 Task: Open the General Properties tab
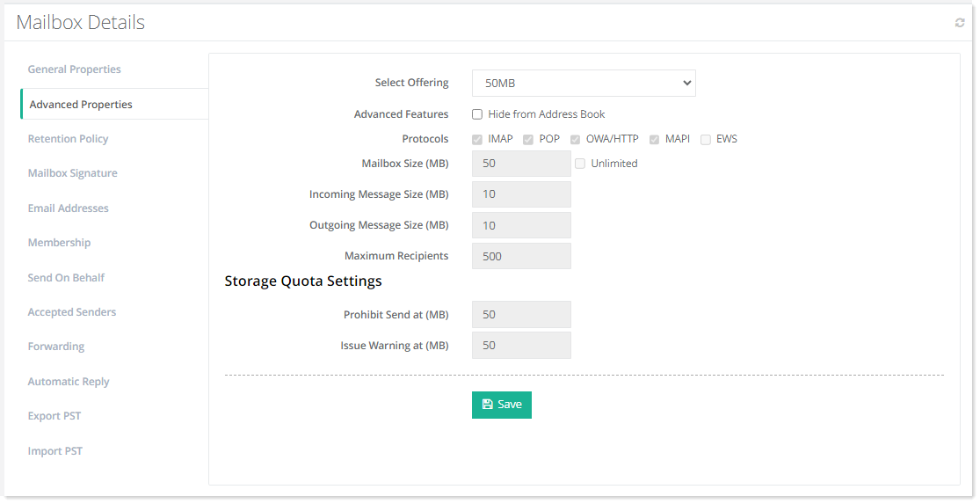75,69
